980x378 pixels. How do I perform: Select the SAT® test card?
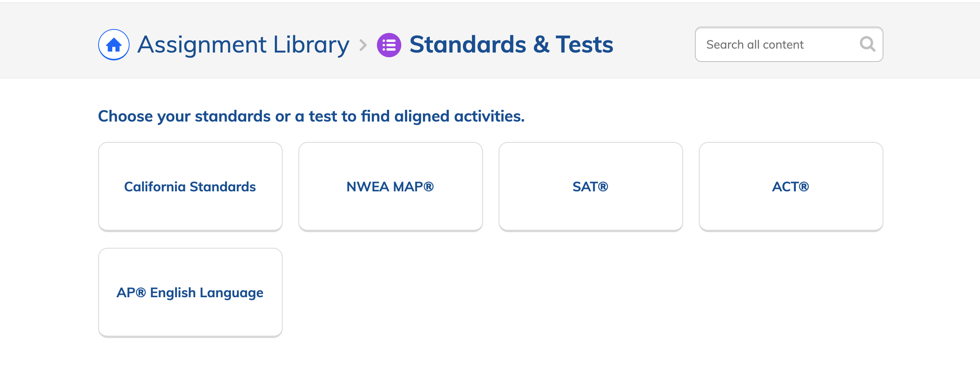point(591,187)
